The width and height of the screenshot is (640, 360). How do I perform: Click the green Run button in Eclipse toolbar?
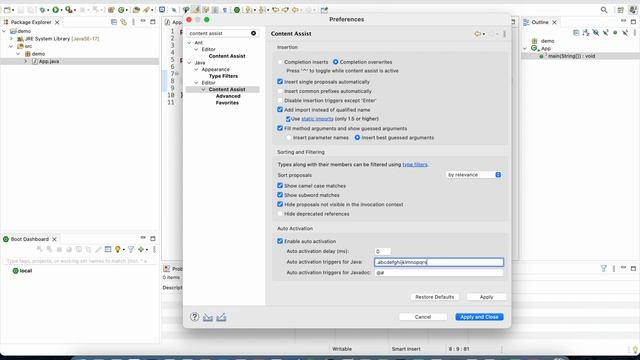(56, 10)
